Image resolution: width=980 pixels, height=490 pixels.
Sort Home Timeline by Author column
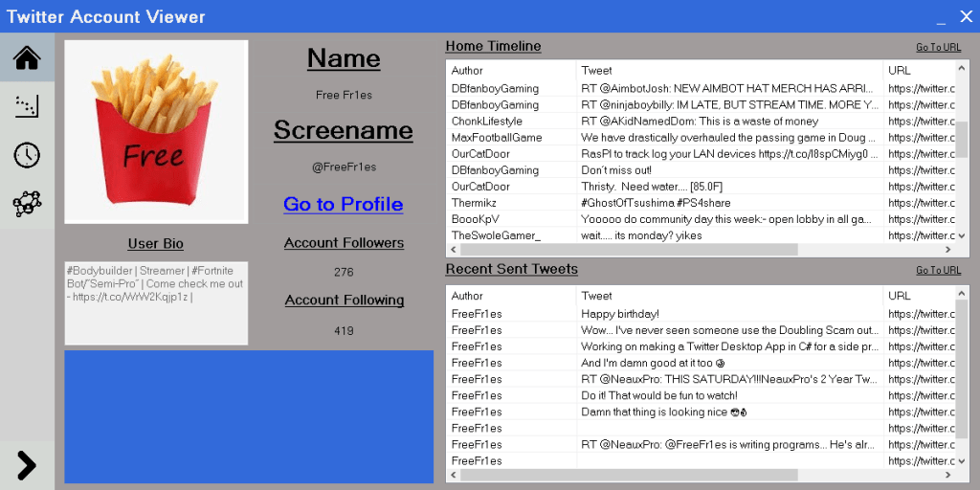point(511,71)
